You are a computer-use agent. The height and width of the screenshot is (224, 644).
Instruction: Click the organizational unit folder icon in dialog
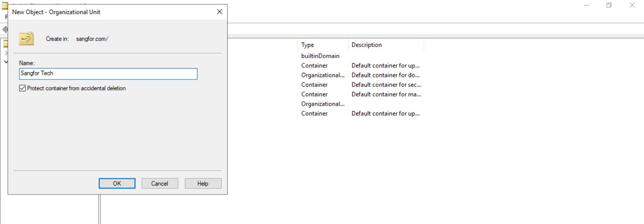pyautogui.click(x=26, y=39)
